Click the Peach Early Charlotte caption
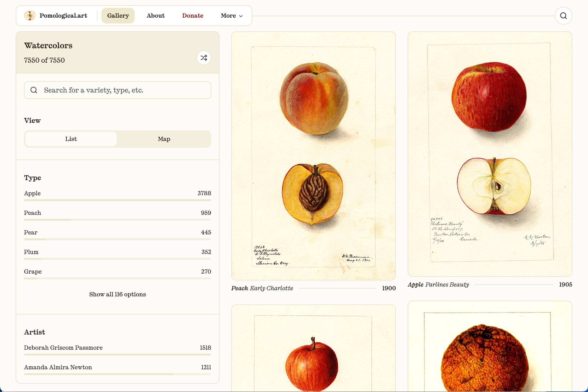The width and height of the screenshot is (588, 392). (262, 288)
